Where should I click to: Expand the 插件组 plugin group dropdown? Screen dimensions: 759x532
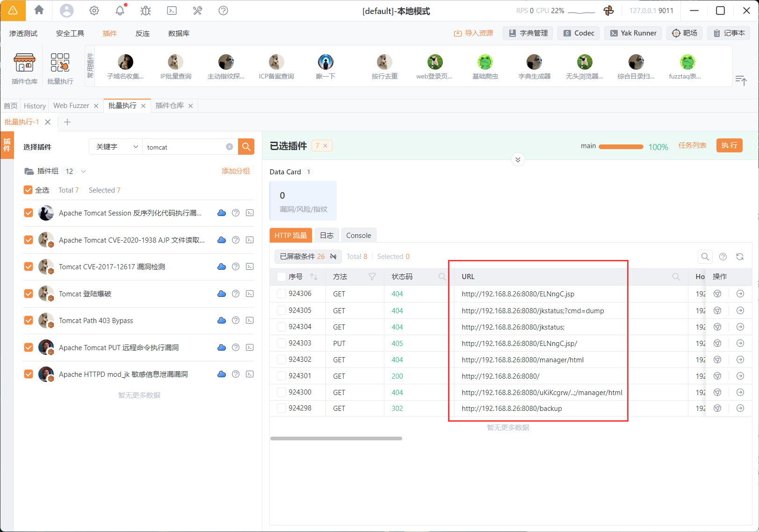84,172
